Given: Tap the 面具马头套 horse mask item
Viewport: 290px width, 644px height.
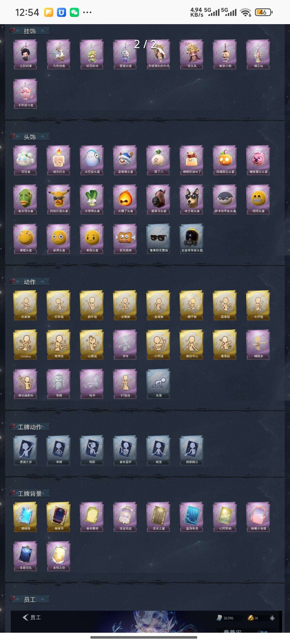Looking at the screenshot, I should pyautogui.click(x=158, y=199).
